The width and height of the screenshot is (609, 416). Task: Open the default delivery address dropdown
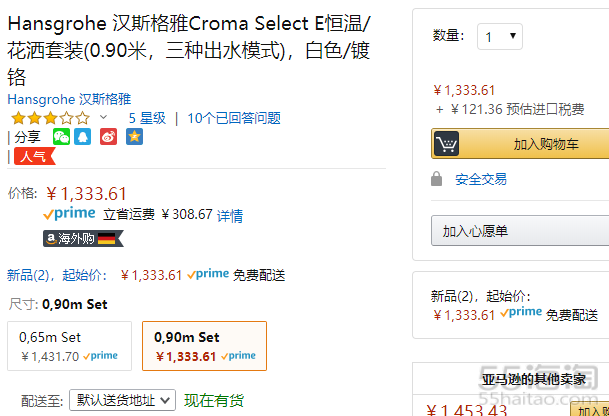click(x=122, y=400)
